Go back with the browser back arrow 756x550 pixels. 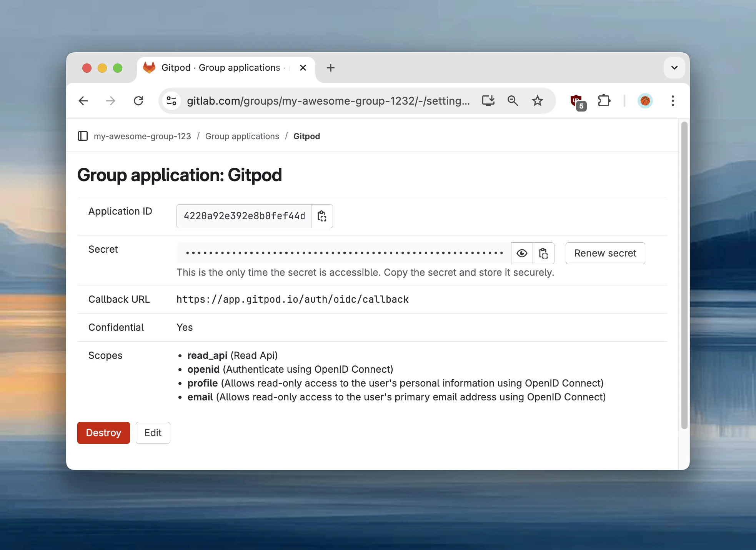[x=83, y=101]
